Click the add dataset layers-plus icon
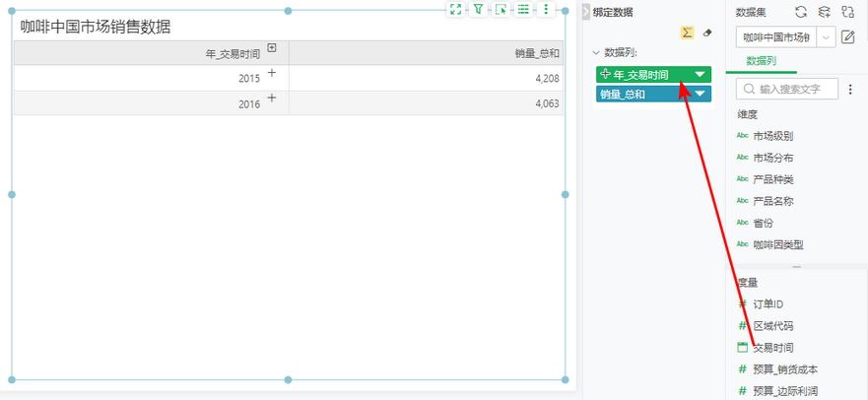 pyautogui.click(x=825, y=12)
